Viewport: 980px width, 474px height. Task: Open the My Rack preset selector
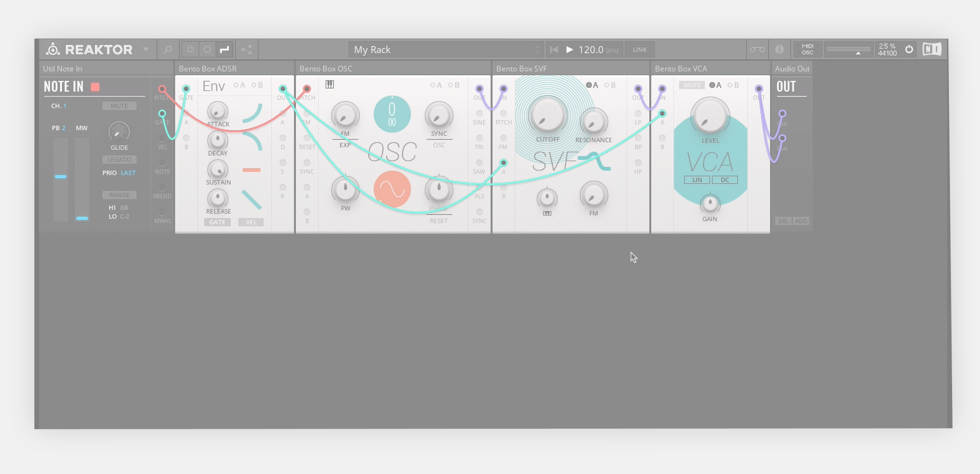click(x=446, y=50)
